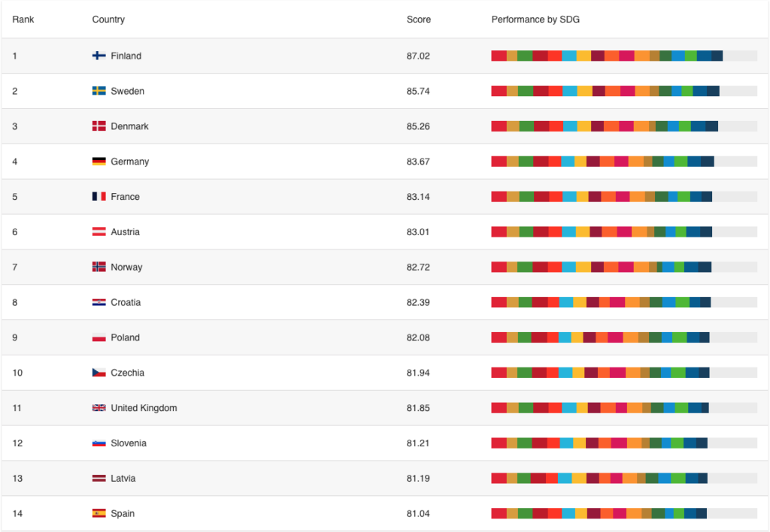Click the Denmark flag icon
Image resolution: width=770 pixels, height=532 pixels.
pyautogui.click(x=98, y=125)
